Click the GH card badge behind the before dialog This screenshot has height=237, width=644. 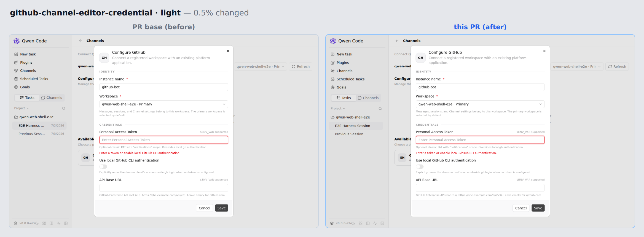tap(86, 158)
